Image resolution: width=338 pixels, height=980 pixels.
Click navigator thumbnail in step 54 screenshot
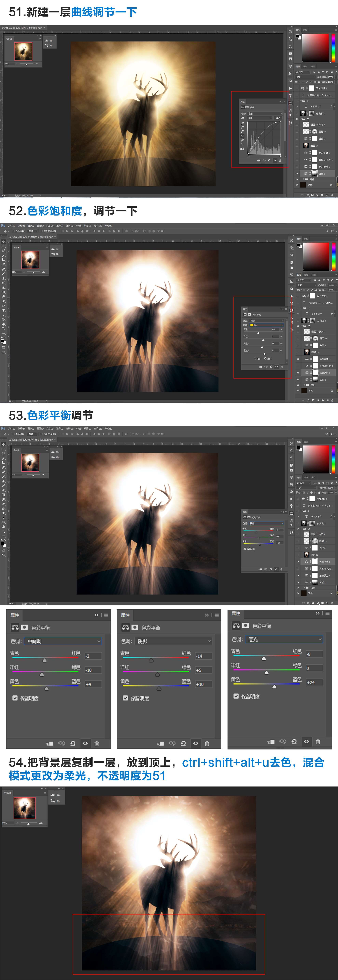(24, 808)
